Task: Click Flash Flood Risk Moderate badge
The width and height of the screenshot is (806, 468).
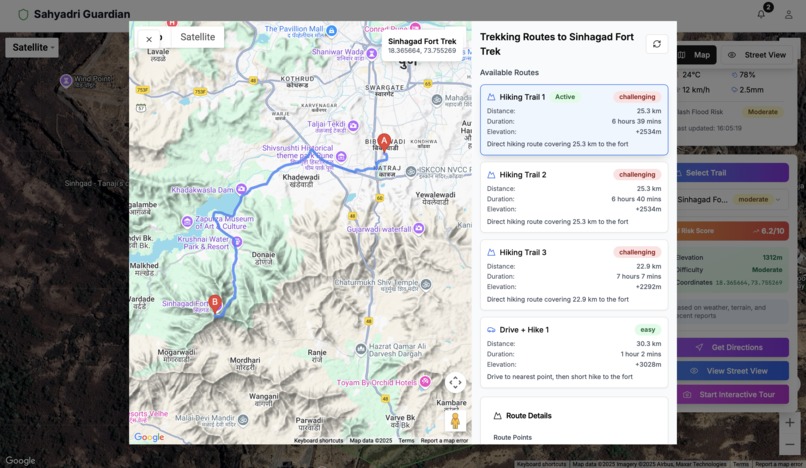Action: (762, 112)
